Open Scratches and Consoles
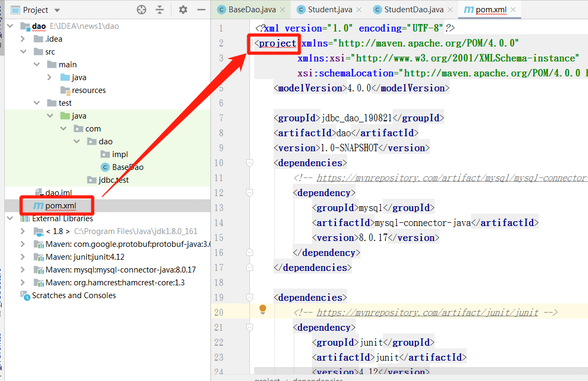Image resolution: width=588 pixels, height=381 pixels. (74, 296)
